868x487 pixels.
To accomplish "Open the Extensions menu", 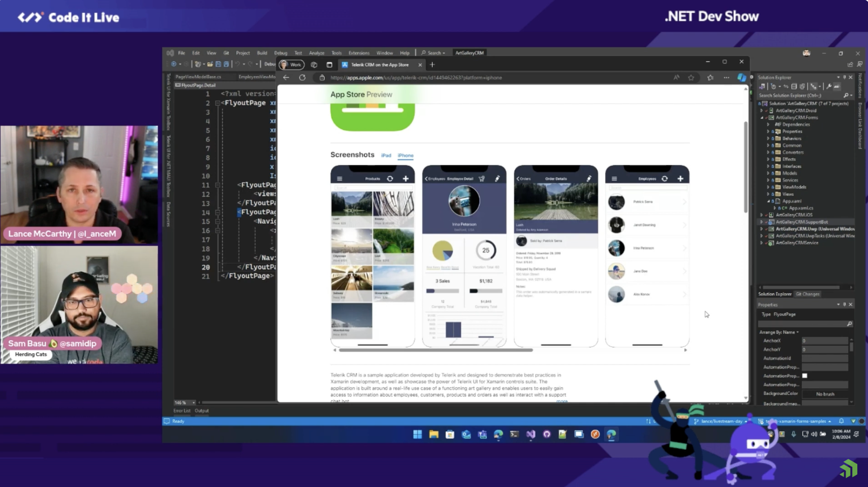I will pos(359,53).
